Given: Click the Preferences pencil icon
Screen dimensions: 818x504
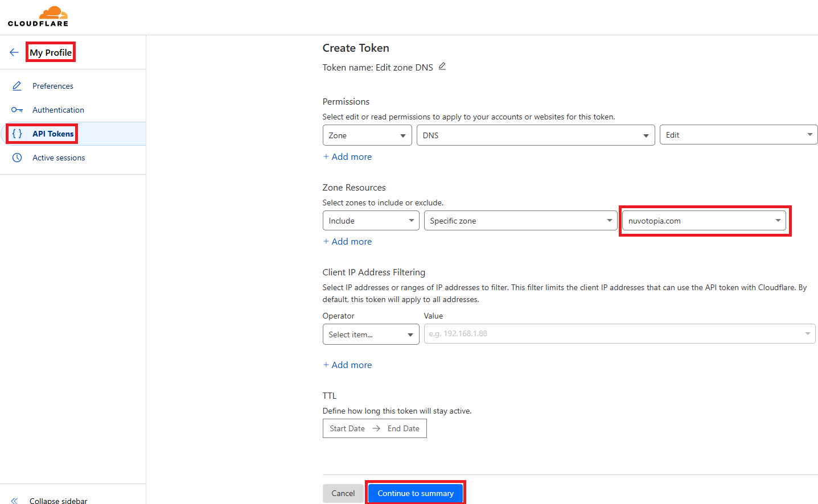Looking at the screenshot, I should click(17, 86).
